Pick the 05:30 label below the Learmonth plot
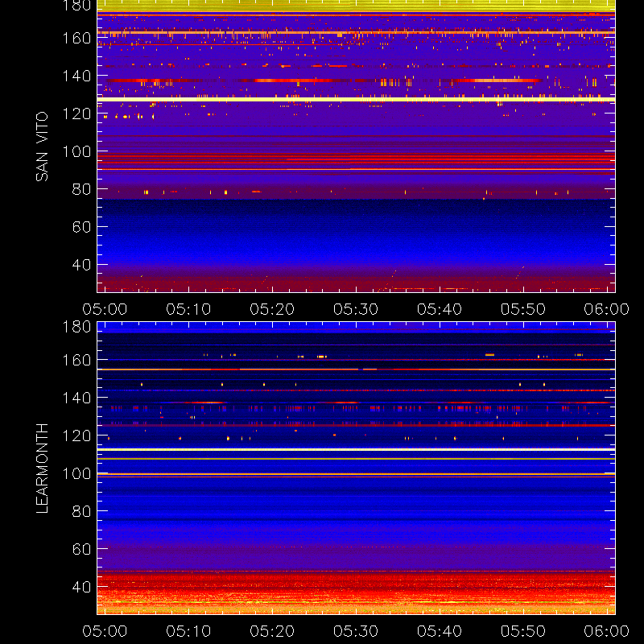 tap(356, 631)
